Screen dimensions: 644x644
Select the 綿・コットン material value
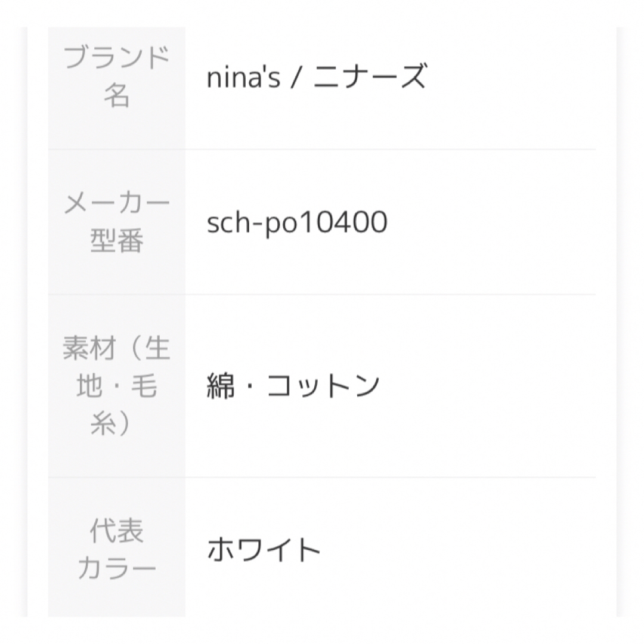pos(293,386)
